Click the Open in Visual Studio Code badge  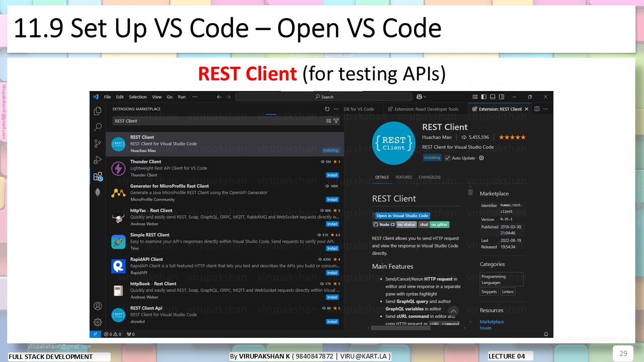point(402,216)
